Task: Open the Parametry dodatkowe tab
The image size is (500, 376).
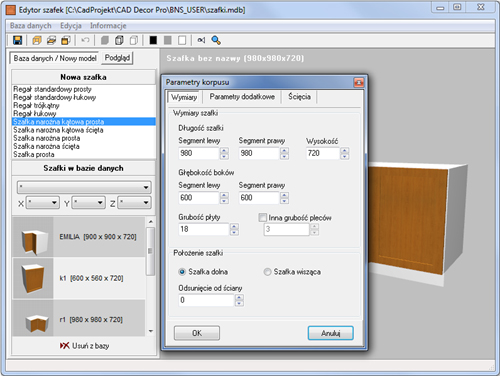Action: coord(242,97)
